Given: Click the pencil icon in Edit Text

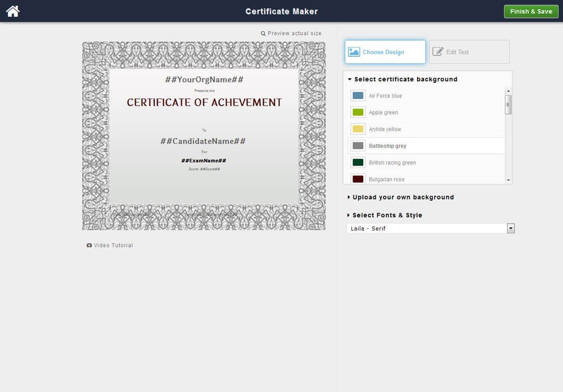Looking at the screenshot, I should pos(438,52).
